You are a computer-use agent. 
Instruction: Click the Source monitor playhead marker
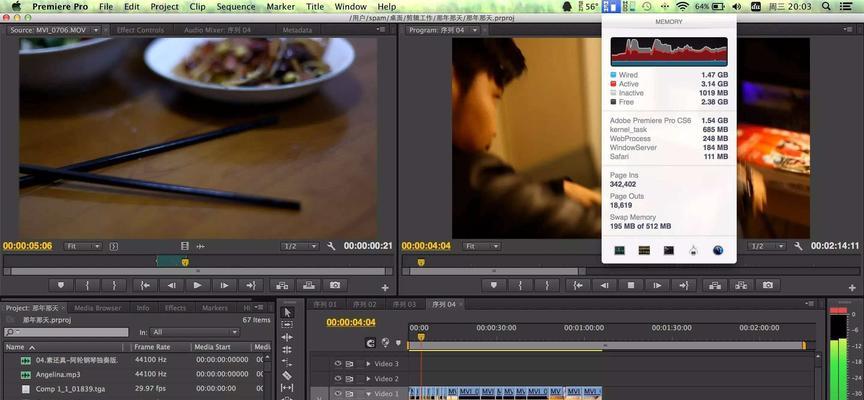coord(185,263)
